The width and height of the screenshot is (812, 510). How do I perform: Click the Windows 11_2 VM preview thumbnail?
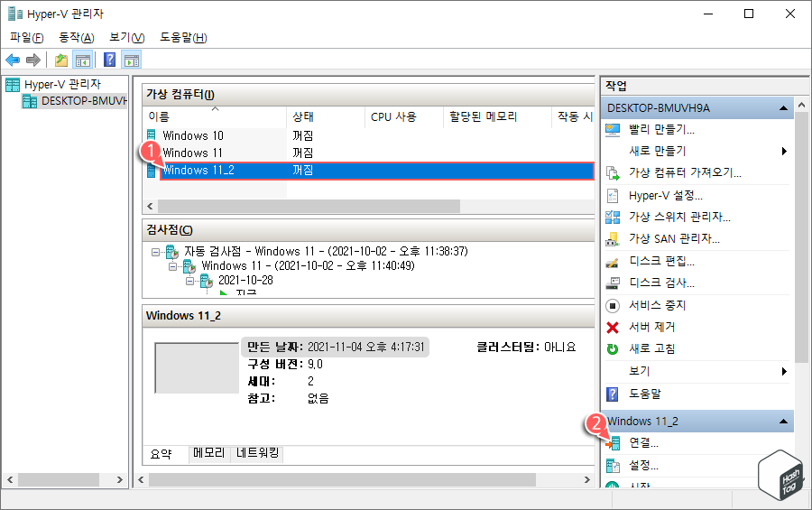[x=197, y=367]
